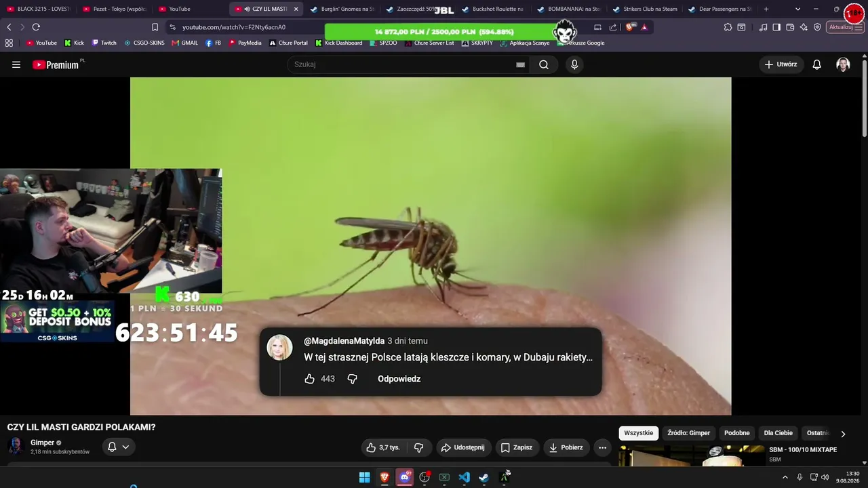Open a new browser tab

(x=766, y=9)
